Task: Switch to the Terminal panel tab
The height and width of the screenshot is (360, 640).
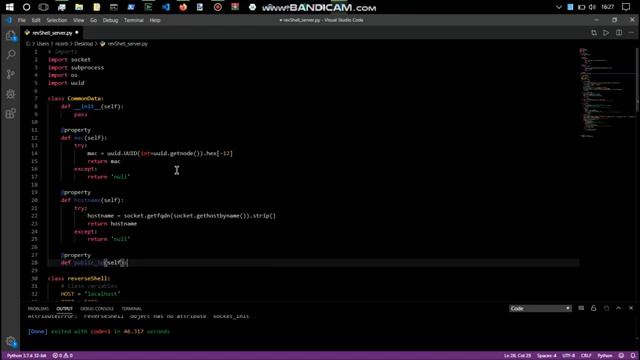Action: click(x=131, y=309)
